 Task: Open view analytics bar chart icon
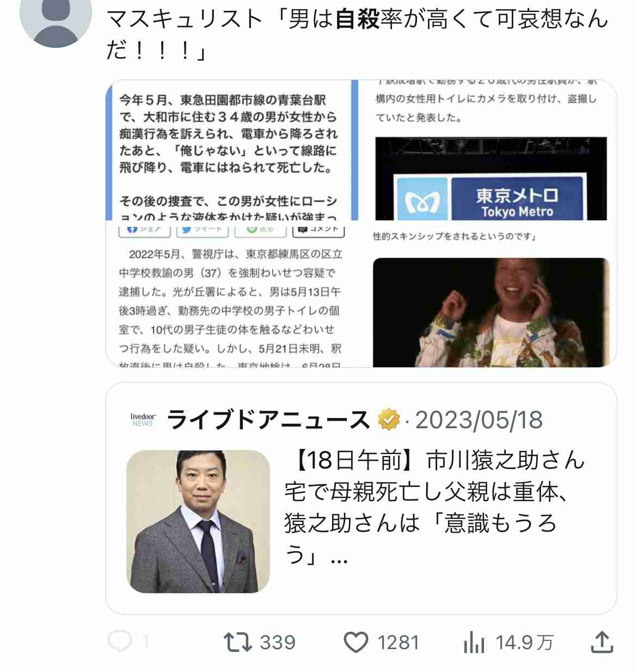click(474, 643)
